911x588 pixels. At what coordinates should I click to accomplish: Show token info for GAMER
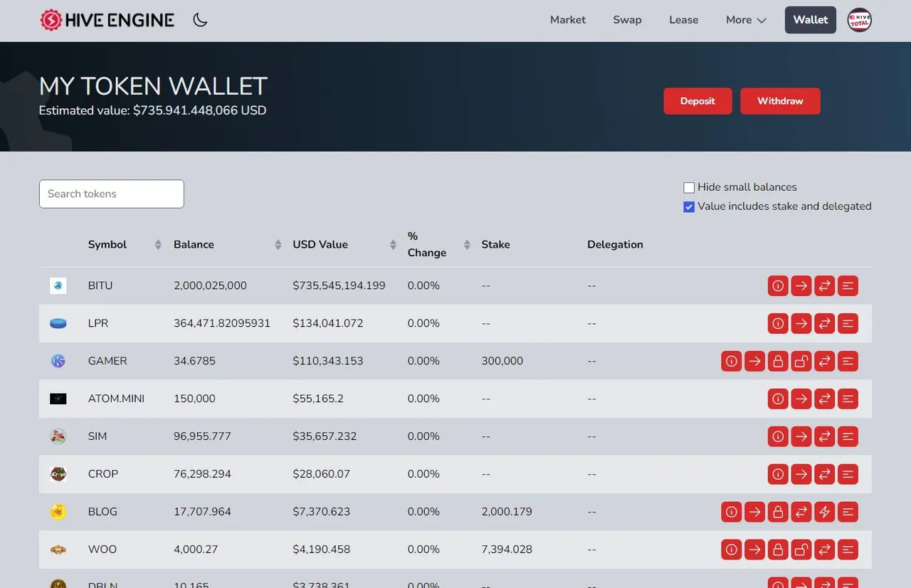[x=732, y=362]
